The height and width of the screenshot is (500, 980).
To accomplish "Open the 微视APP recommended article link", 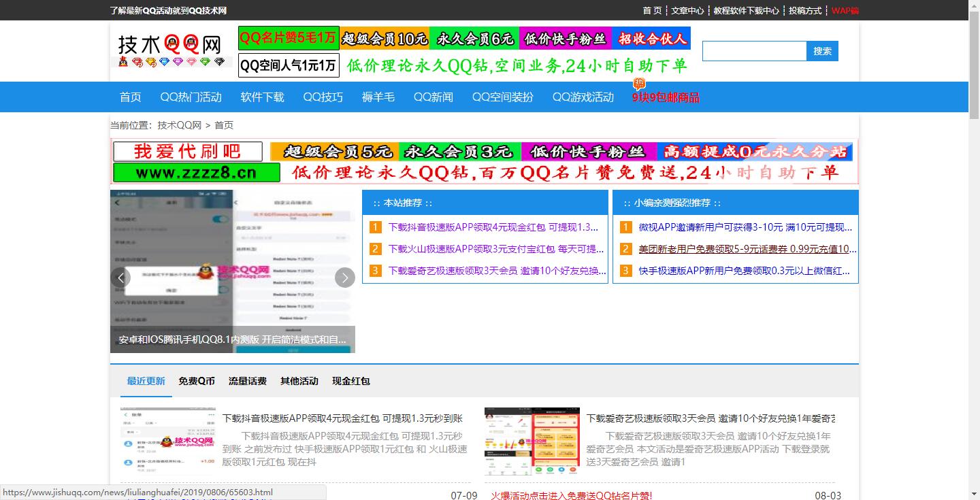I will (x=745, y=227).
